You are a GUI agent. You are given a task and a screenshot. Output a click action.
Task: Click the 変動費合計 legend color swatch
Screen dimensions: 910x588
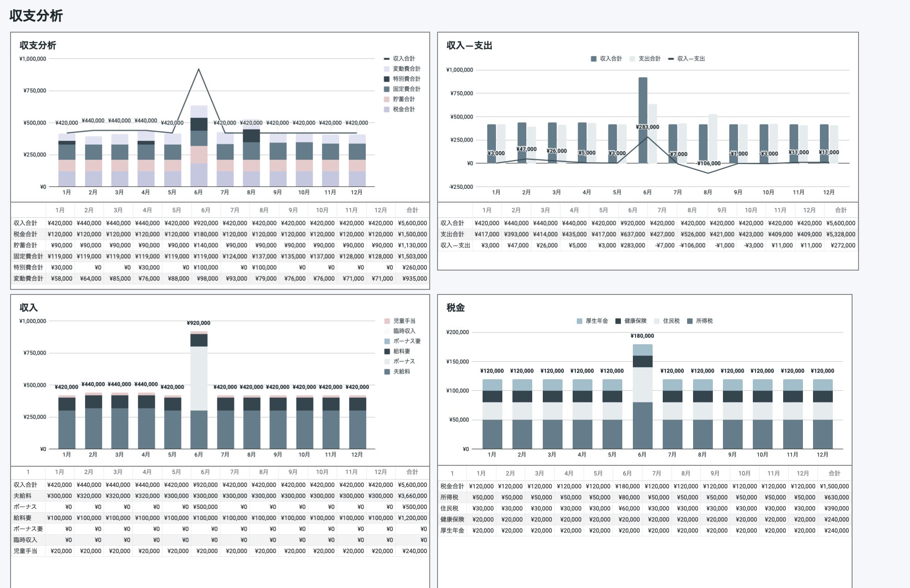point(387,69)
